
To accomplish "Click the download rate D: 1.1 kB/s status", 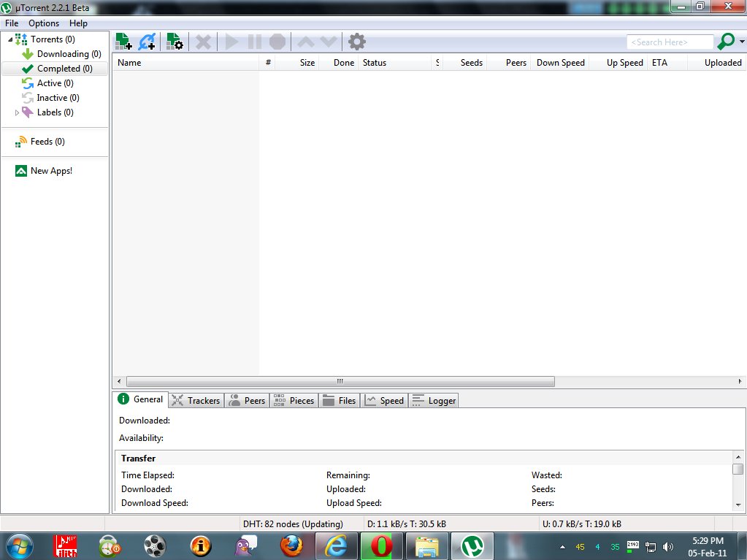I will point(407,523).
